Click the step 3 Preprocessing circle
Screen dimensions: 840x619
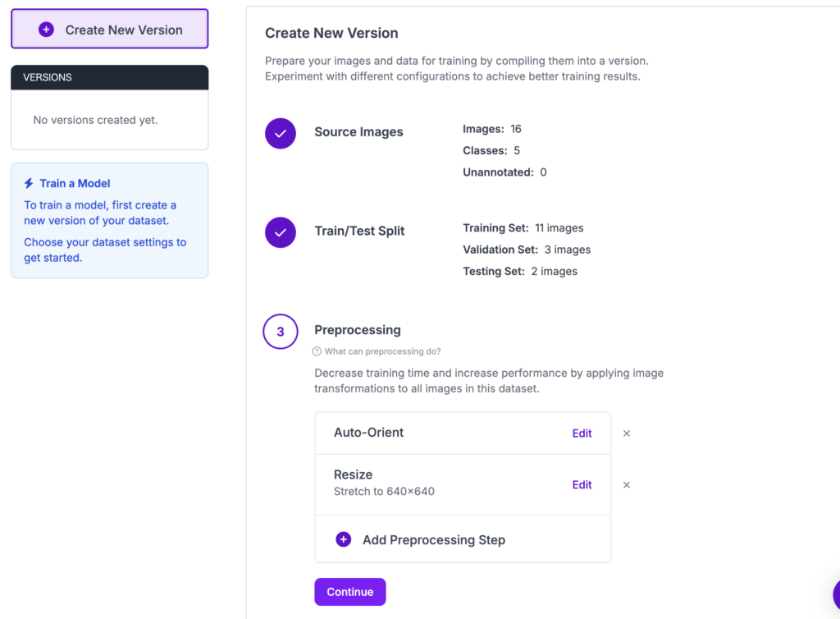pos(281,332)
